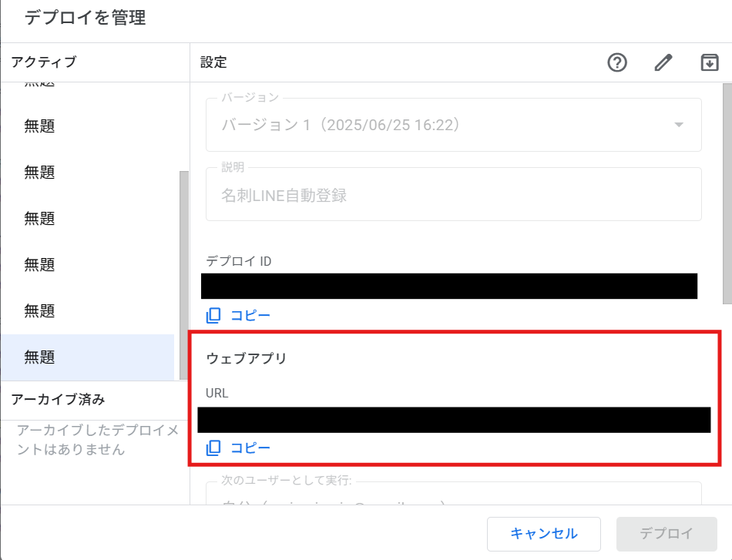Open the バージョン dropdown arrow
Image resolution: width=732 pixels, height=560 pixels.
pos(679,125)
